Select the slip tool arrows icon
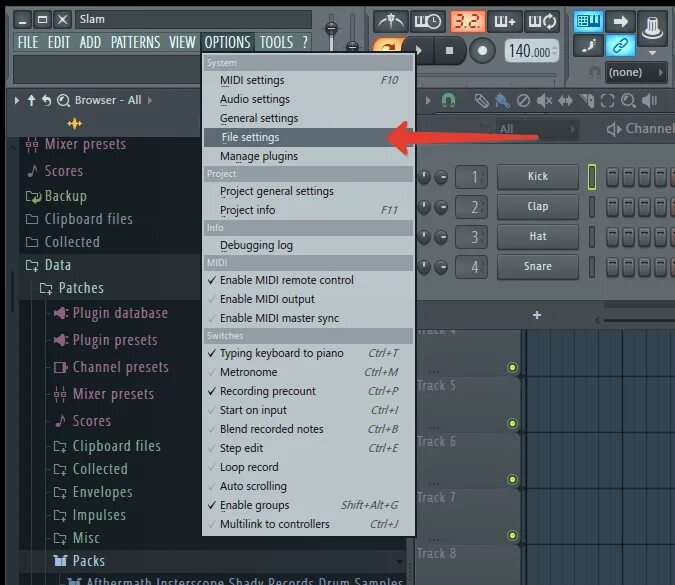 (565, 101)
